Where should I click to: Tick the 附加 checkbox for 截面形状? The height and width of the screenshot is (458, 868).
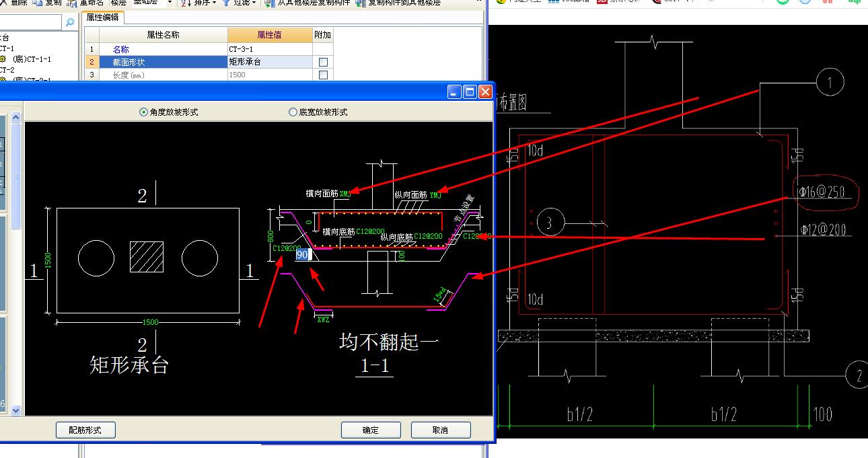pyautogui.click(x=323, y=62)
